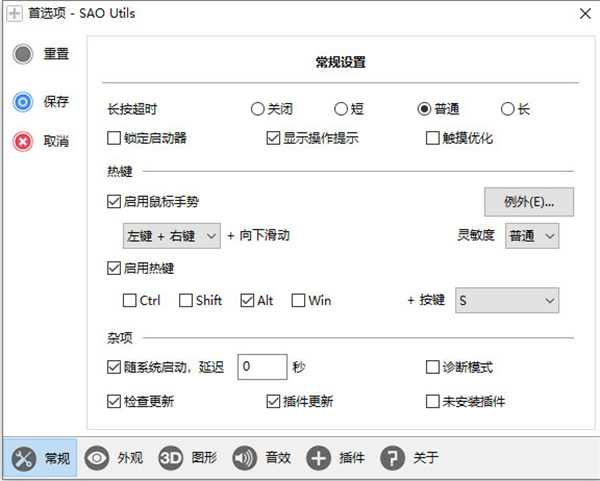Open the 灵敏度 sensitivity dropdown

coord(531,236)
